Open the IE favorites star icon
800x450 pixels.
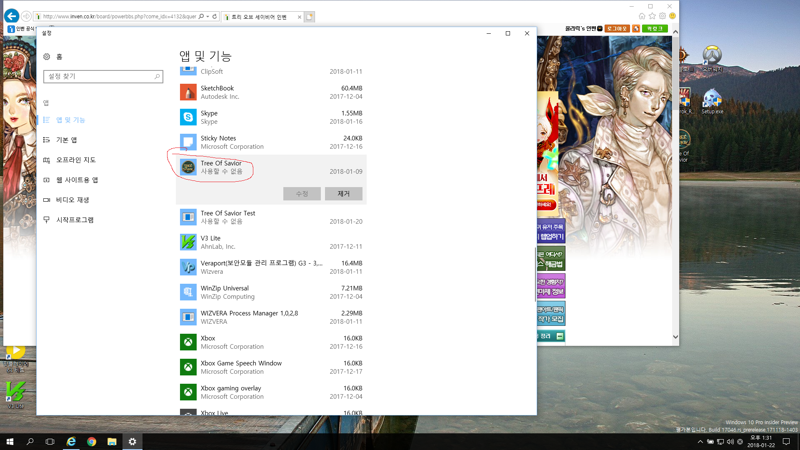click(652, 16)
